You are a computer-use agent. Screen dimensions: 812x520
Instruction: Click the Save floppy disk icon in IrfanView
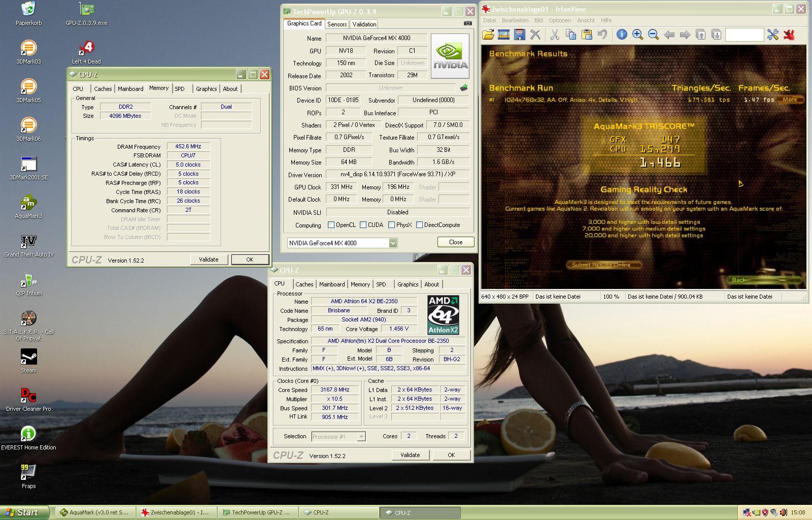click(519, 35)
